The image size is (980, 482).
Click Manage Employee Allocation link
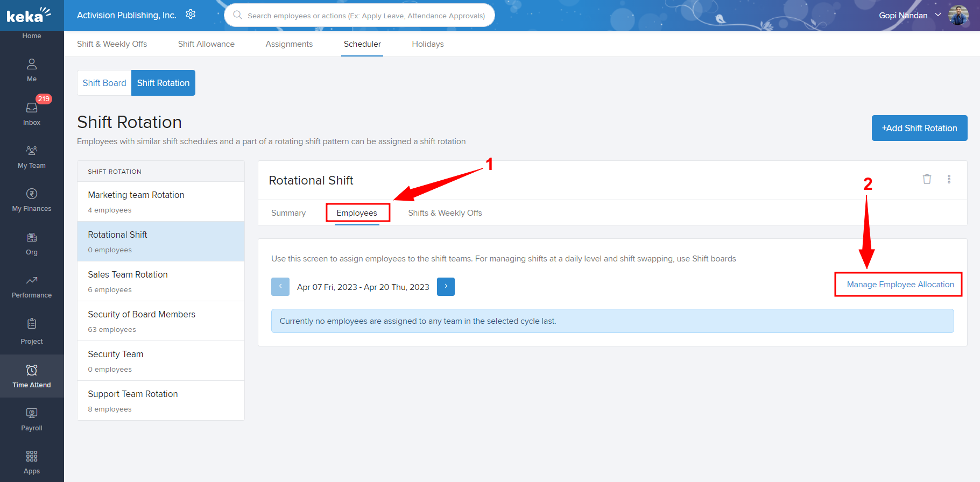point(900,285)
